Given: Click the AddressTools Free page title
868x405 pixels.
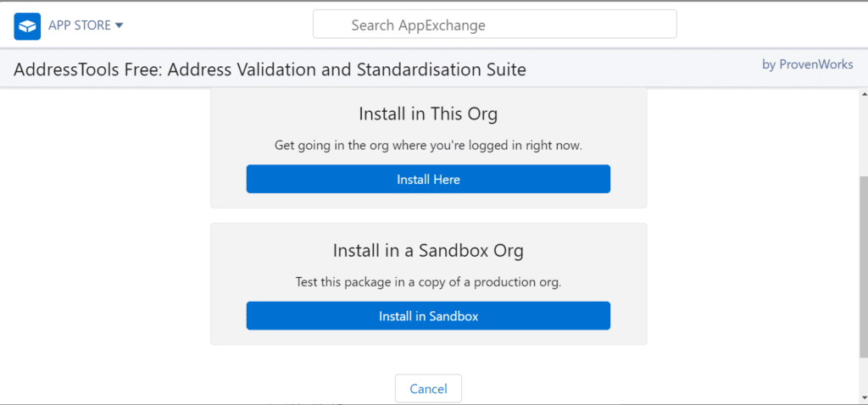Looking at the screenshot, I should (270, 69).
